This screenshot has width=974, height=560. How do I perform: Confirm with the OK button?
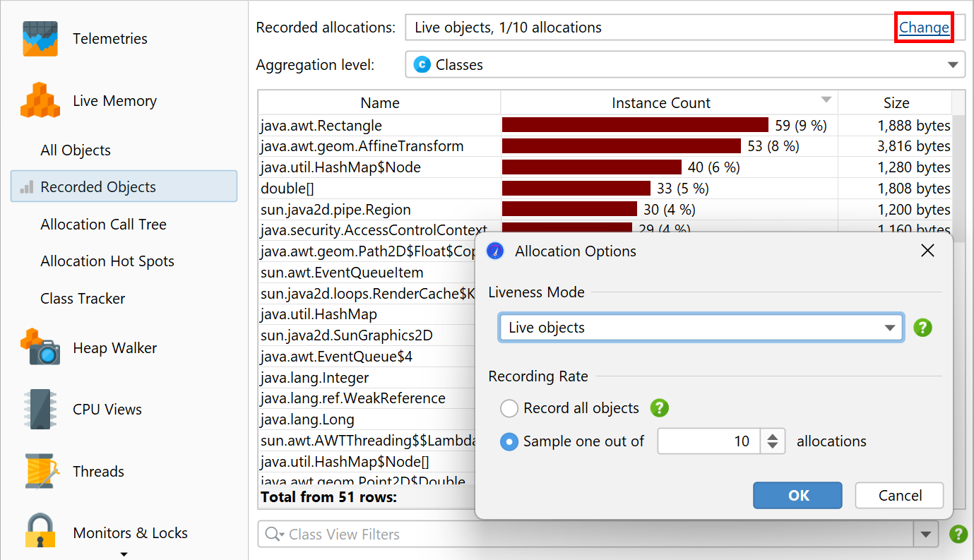[x=797, y=496]
